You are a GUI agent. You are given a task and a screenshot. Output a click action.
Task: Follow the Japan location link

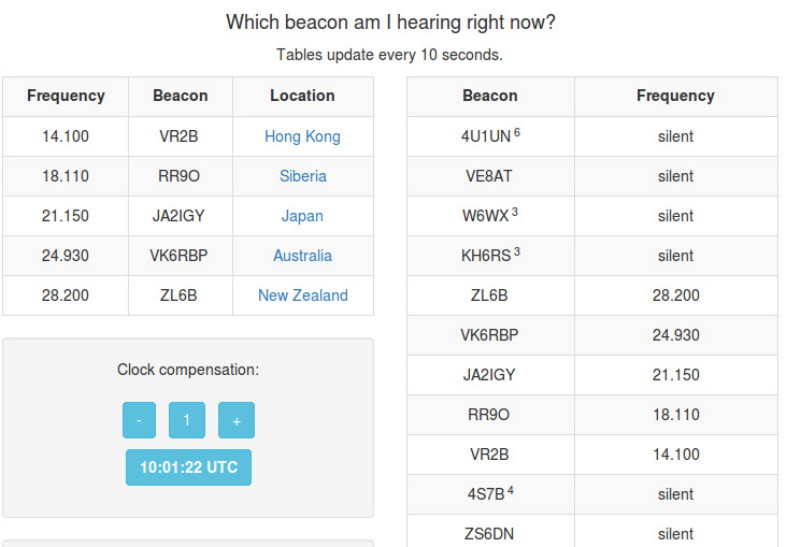click(302, 216)
